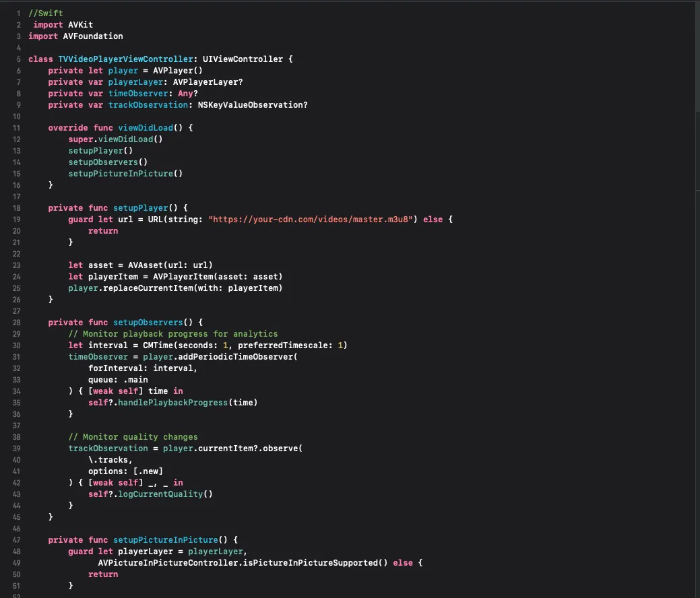
Task: Click "replaceCurrentItem(with: playerItem)" call
Action: tap(193, 288)
